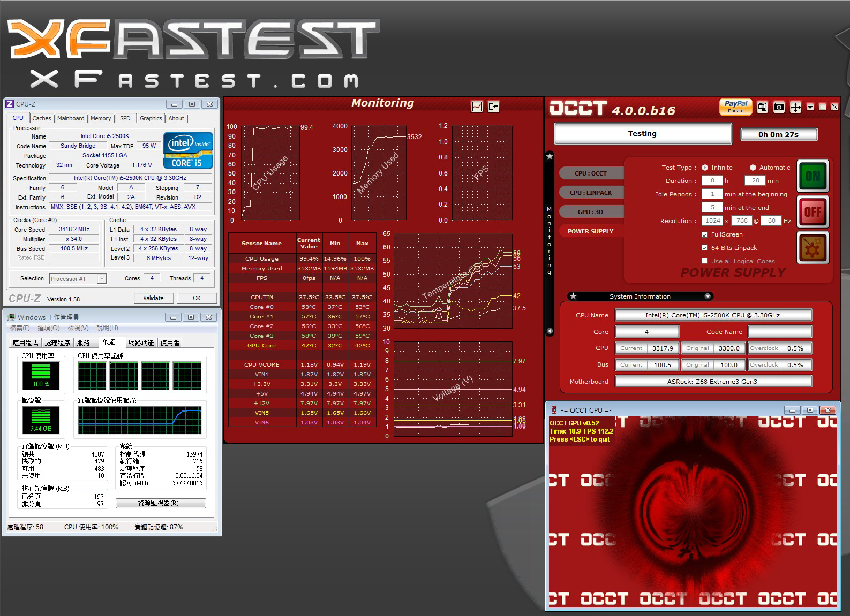Switch to 處理程序 tab

click(58, 343)
